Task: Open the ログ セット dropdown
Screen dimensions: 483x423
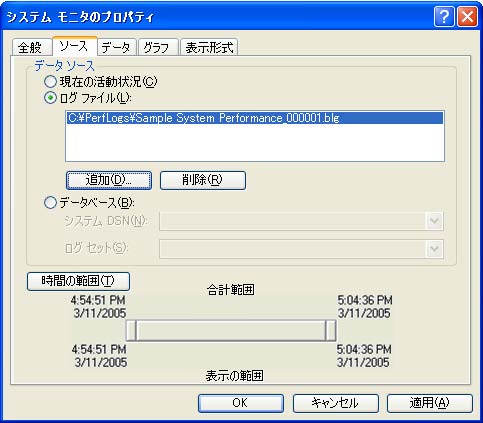Action: (x=435, y=249)
